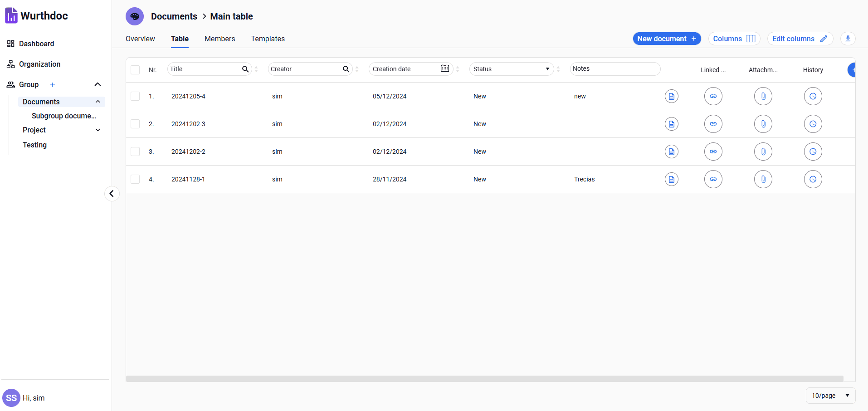Collapse the sidebar with the arrow button
The width and height of the screenshot is (868, 411).
coord(112,194)
